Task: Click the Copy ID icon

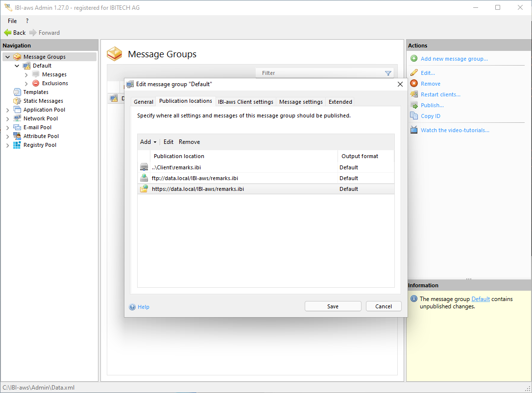Action: coord(414,116)
